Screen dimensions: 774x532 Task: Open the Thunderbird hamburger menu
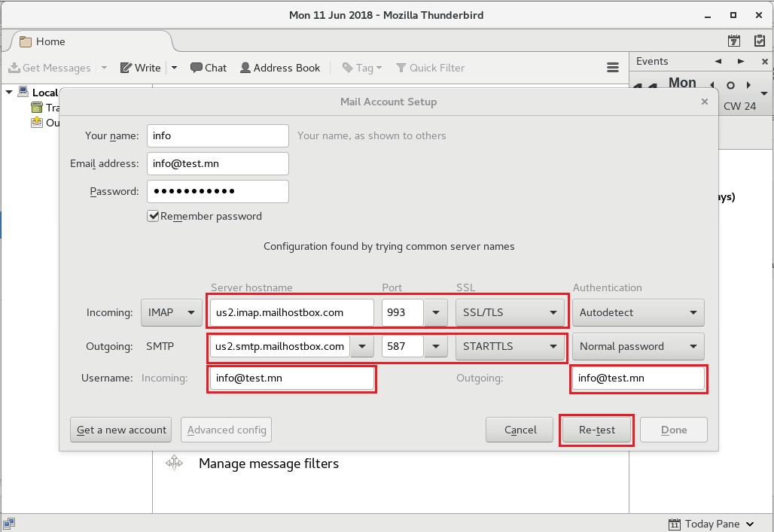click(x=613, y=68)
